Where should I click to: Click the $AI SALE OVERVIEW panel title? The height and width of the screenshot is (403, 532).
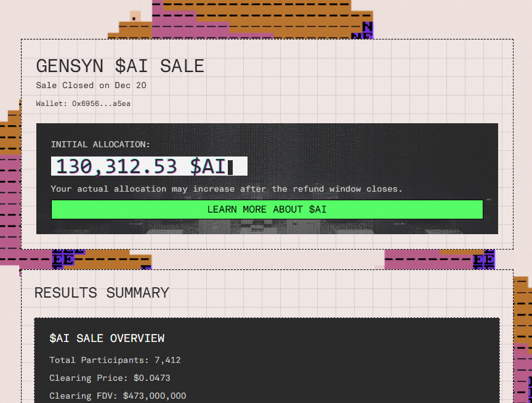[x=107, y=338]
